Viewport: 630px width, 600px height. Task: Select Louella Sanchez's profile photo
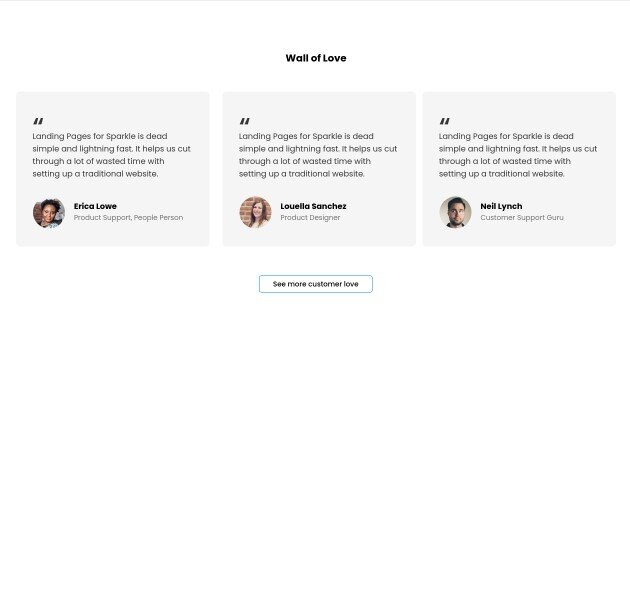(256, 213)
